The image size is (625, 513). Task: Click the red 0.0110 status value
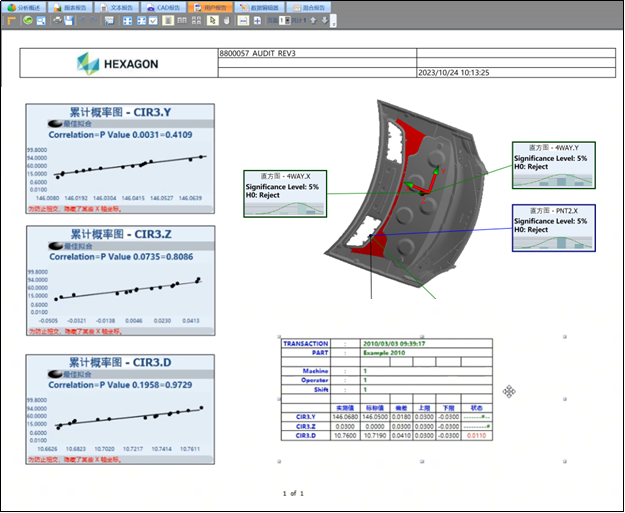(476, 436)
